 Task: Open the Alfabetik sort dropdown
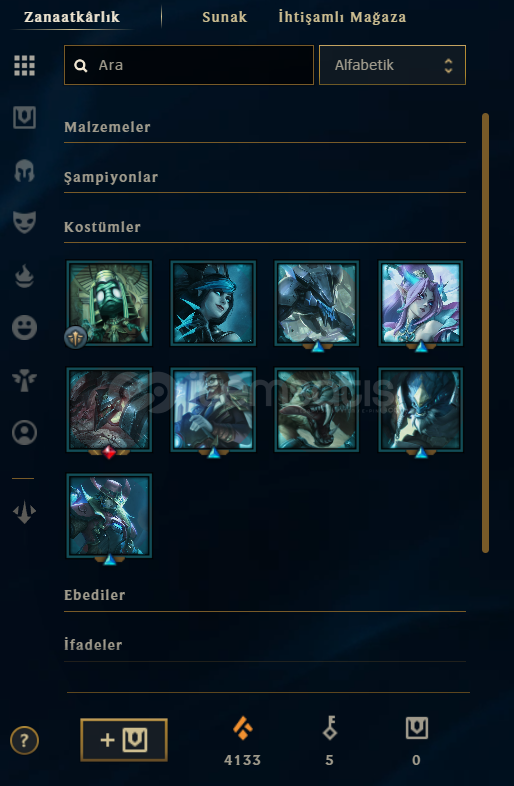(x=392, y=65)
